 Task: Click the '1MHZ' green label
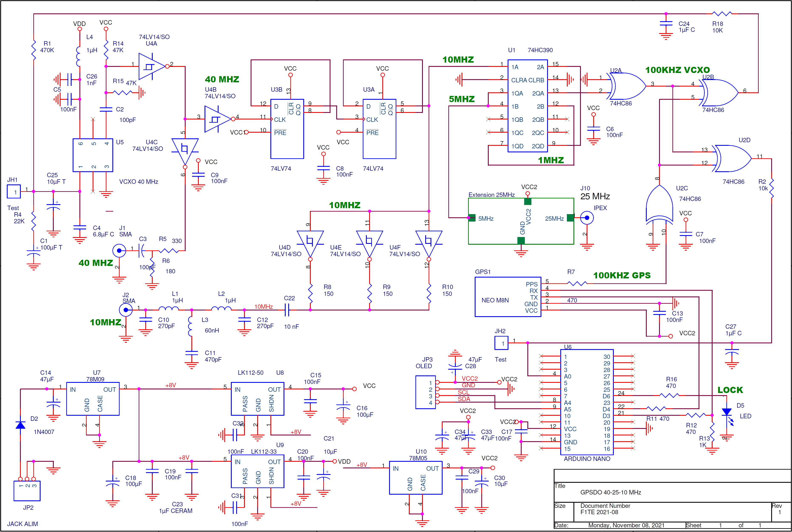pos(551,160)
